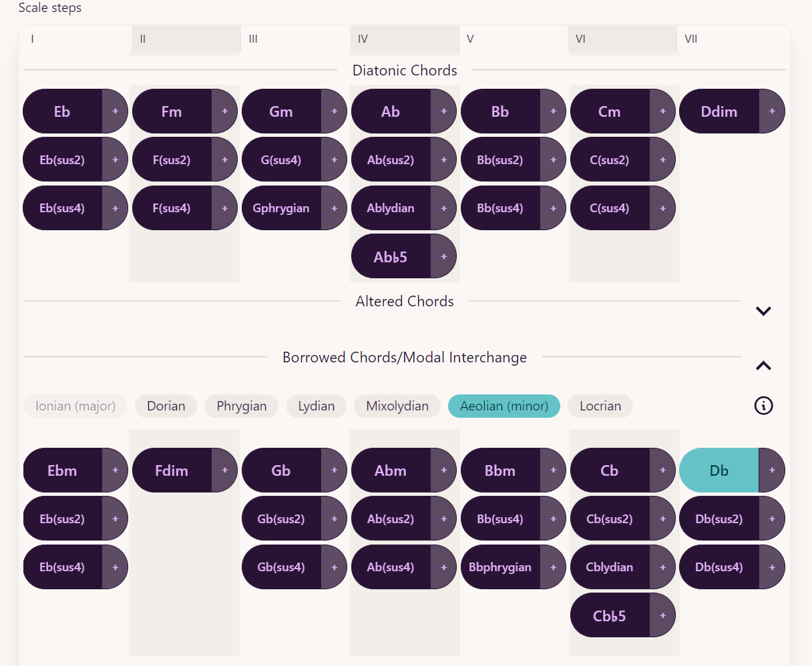Screen dimensions: 812x666
Task: Select scale step III tab
Action: 296,39
